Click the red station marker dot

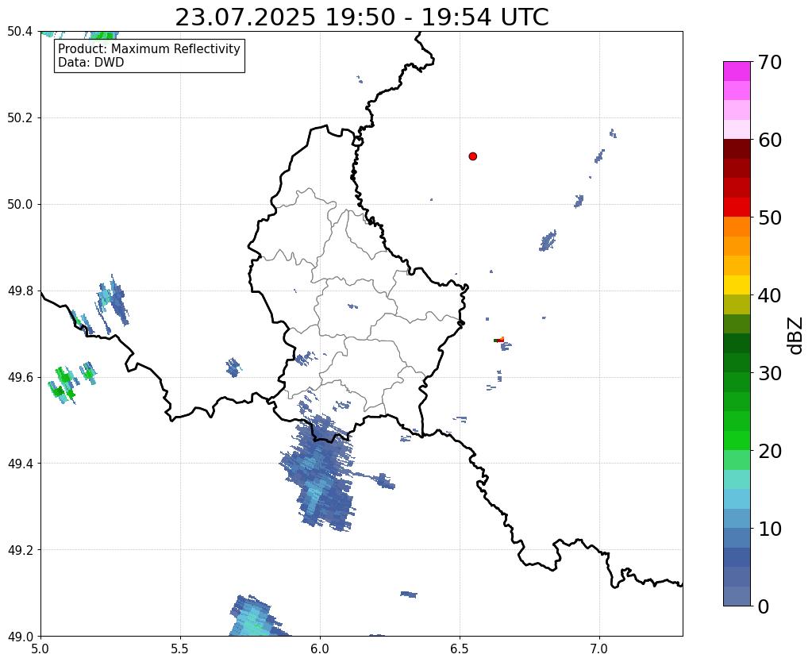tap(472, 156)
